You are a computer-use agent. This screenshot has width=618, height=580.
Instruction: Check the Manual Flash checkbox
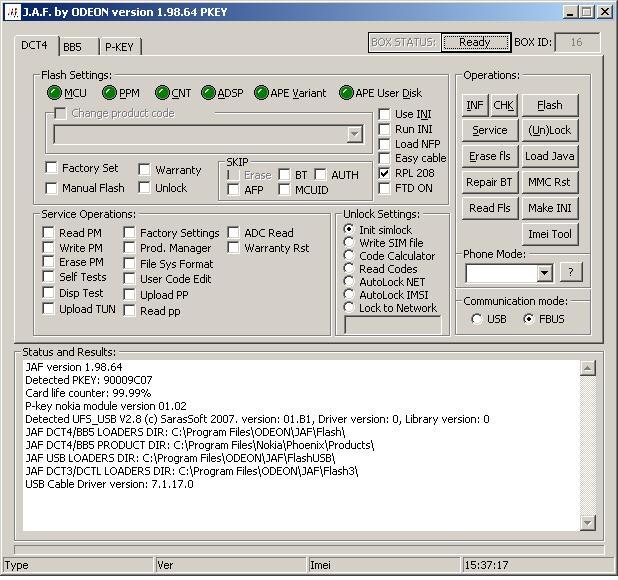[x=51, y=188]
